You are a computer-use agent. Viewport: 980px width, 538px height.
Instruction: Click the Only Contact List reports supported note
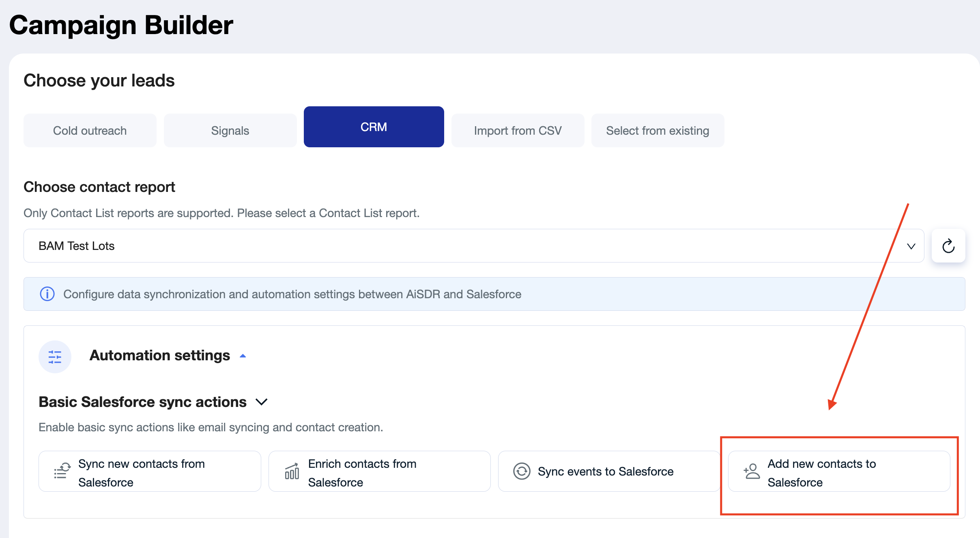tap(221, 213)
